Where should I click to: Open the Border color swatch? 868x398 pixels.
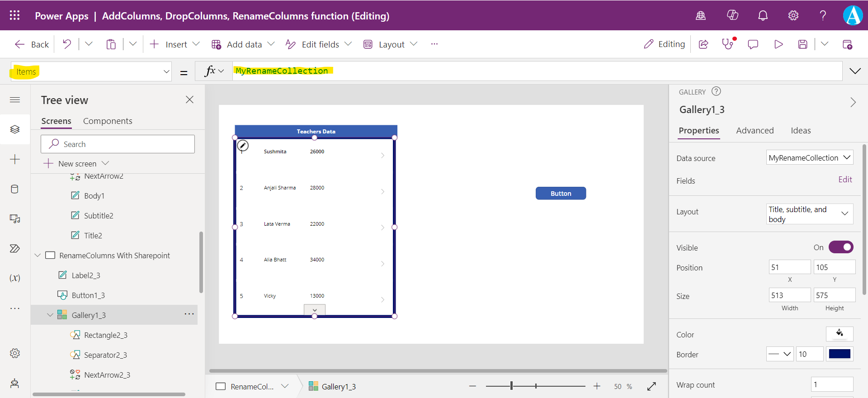pyautogui.click(x=840, y=354)
